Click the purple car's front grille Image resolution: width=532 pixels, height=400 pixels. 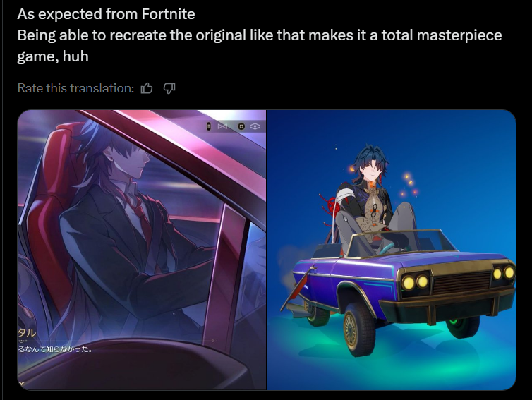[461, 282]
